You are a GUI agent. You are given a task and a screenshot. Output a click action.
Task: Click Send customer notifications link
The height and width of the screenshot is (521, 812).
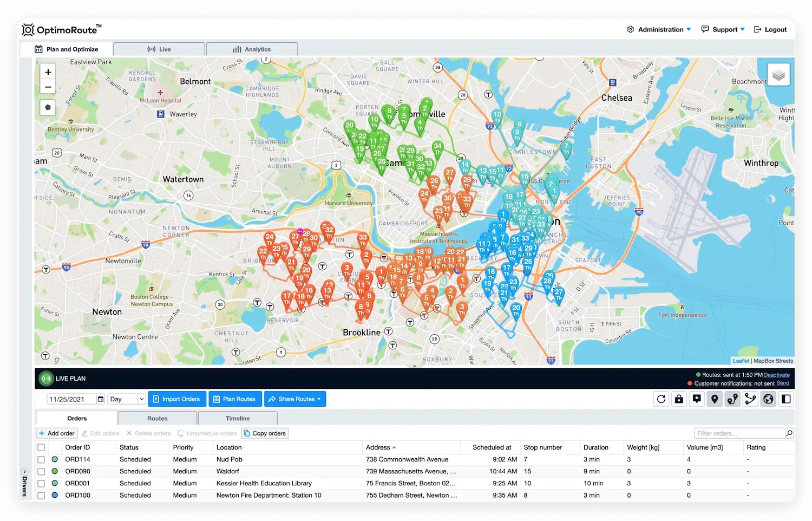[x=783, y=383]
